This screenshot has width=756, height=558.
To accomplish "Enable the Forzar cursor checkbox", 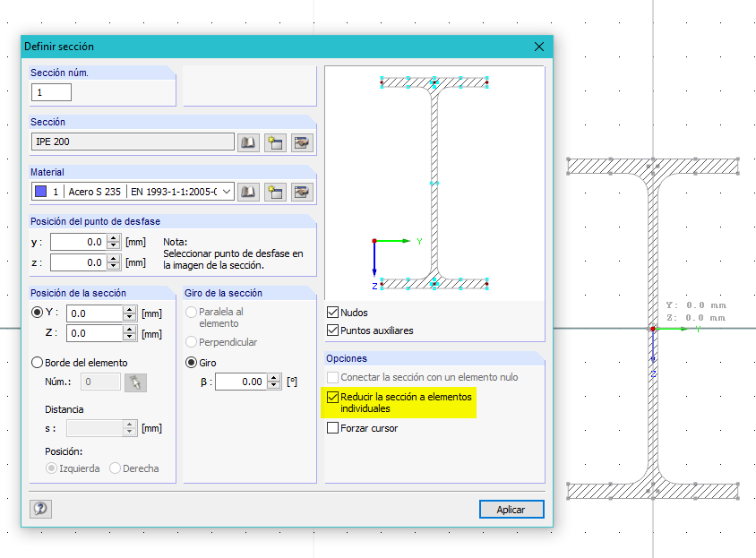I will pyautogui.click(x=332, y=428).
